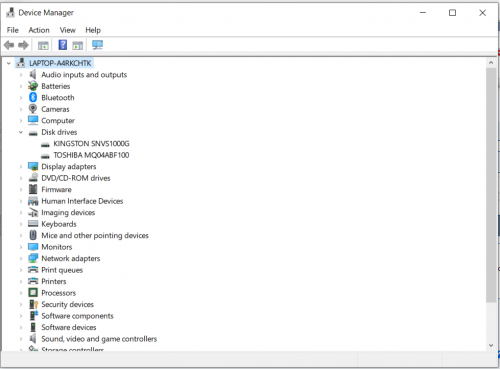Select the Audio inputs and outputs speaker icon
This screenshot has width=500, height=369.
click(x=33, y=74)
